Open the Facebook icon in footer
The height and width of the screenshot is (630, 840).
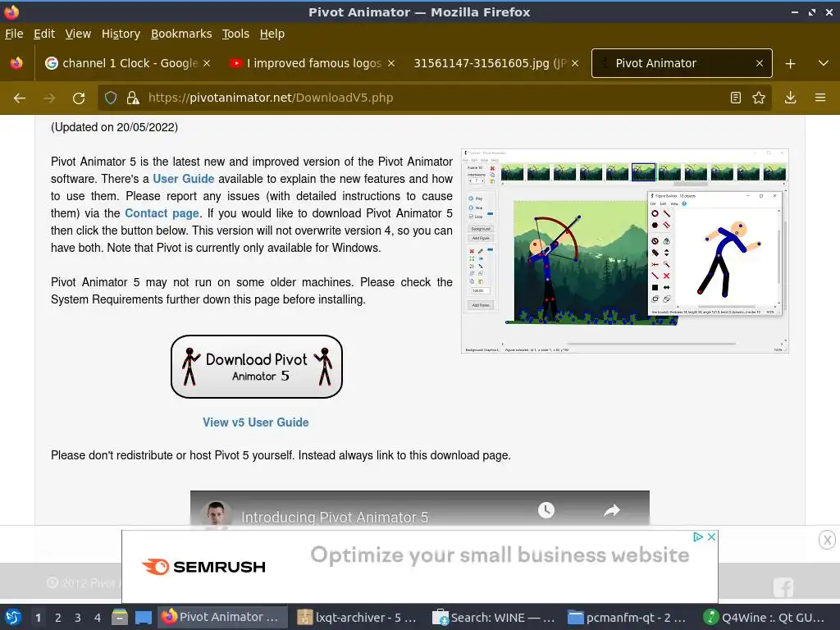(x=783, y=587)
